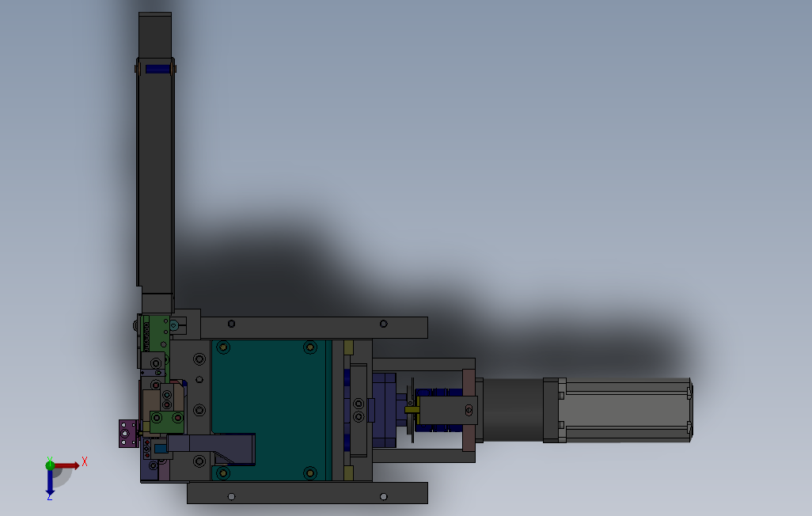Select the bright green block with two holes

pos(167,422)
